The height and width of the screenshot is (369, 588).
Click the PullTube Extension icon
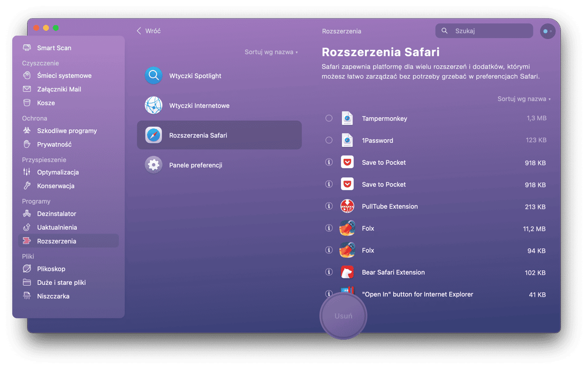click(x=347, y=207)
